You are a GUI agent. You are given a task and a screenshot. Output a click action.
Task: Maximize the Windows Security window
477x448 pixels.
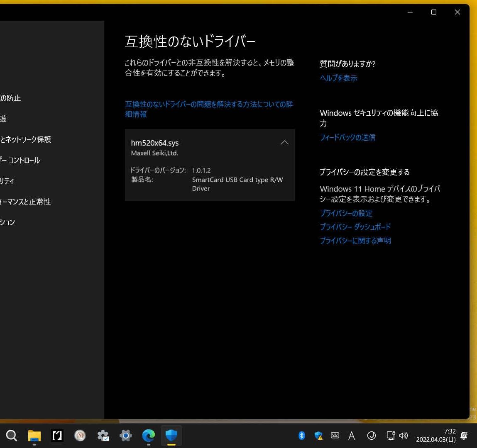pyautogui.click(x=434, y=12)
